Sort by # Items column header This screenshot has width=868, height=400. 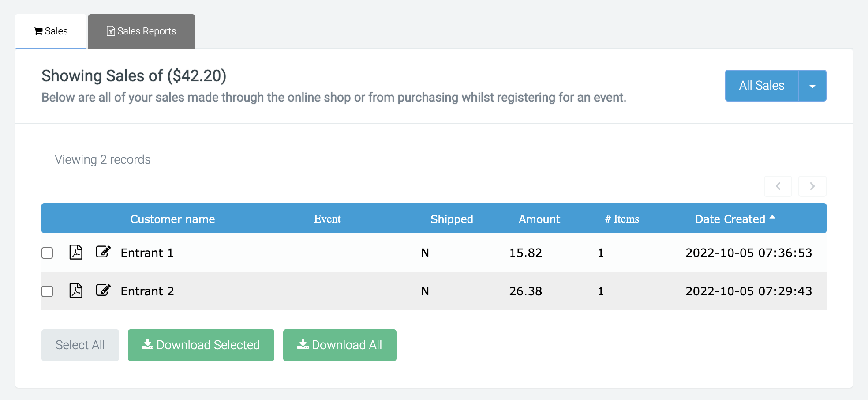[622, 219]
